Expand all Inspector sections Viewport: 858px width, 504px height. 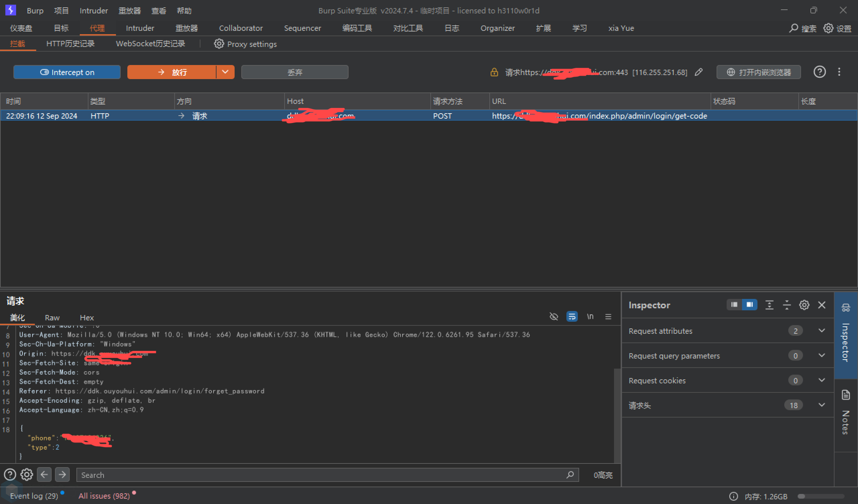coord(770,305)
